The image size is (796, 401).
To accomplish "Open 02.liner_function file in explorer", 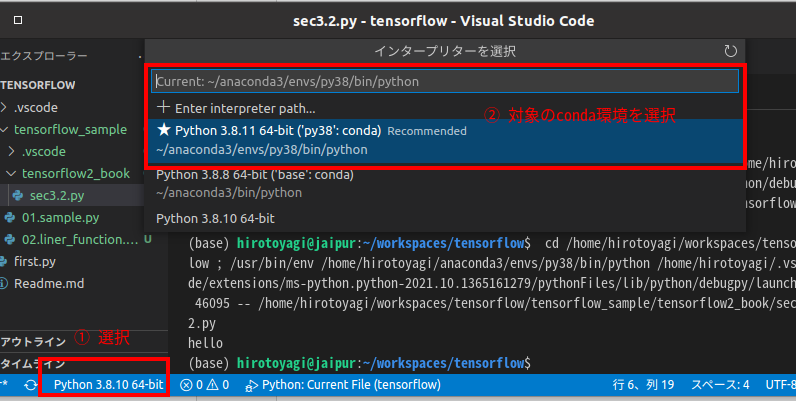I will [78, 239].
